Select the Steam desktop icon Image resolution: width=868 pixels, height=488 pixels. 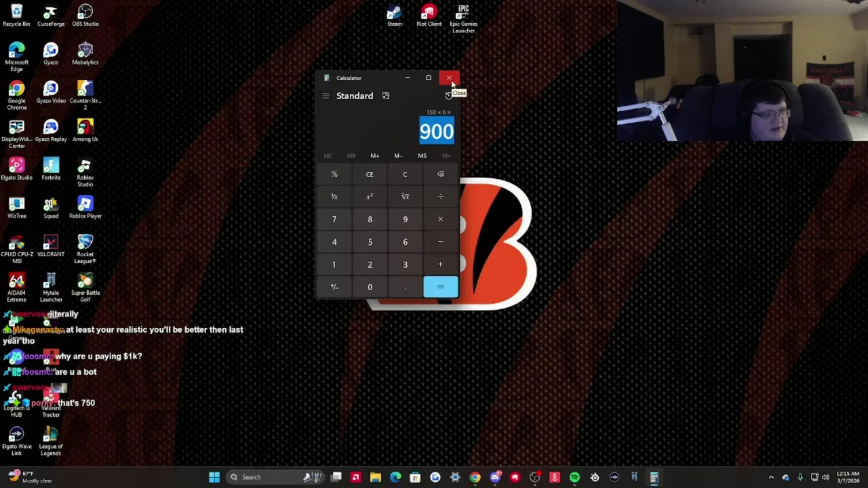coord(395,16)
